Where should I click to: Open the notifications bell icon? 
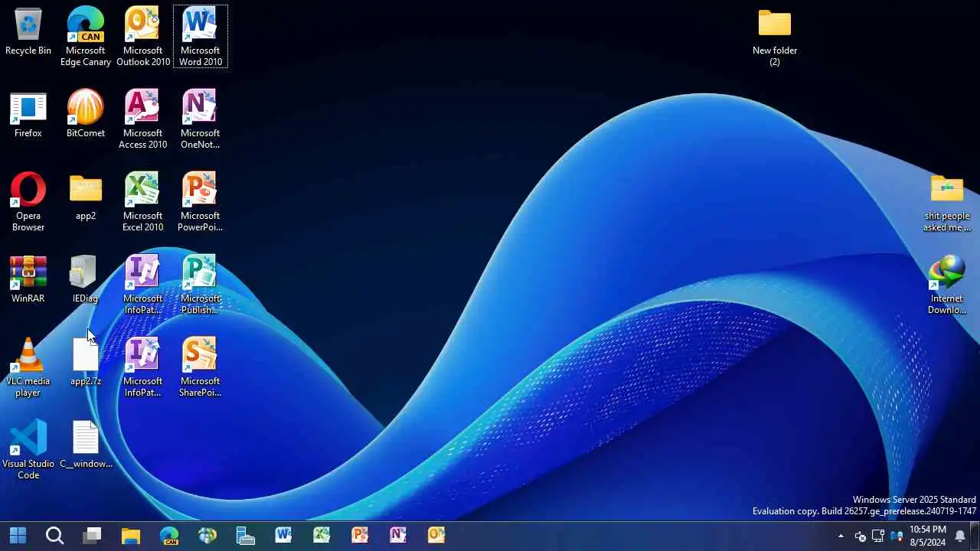tap(960, 536)
